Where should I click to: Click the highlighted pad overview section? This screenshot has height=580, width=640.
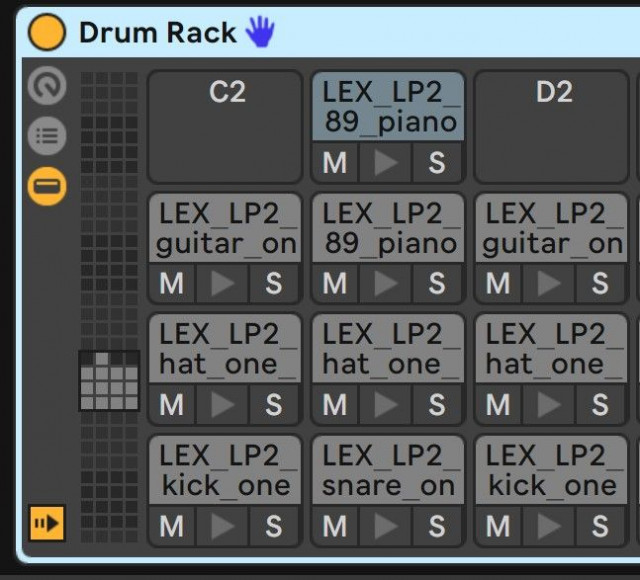click(x=109, y=381)
